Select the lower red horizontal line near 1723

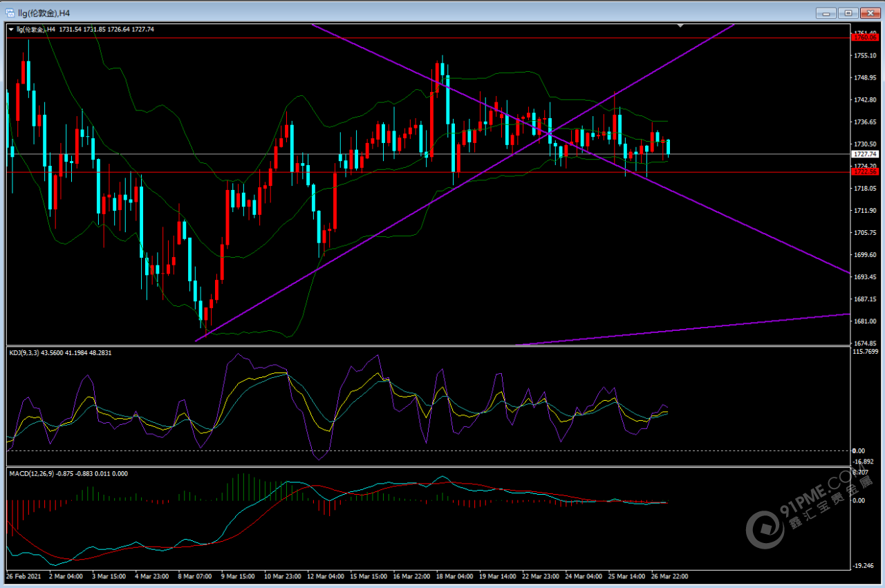429,172
